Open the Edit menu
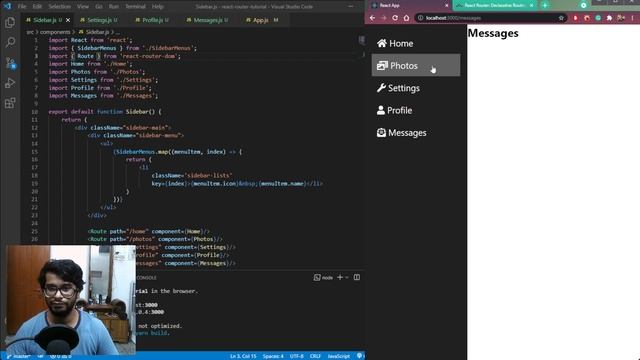The width and height of the screenshot is (640, 360). click(37, 7)
